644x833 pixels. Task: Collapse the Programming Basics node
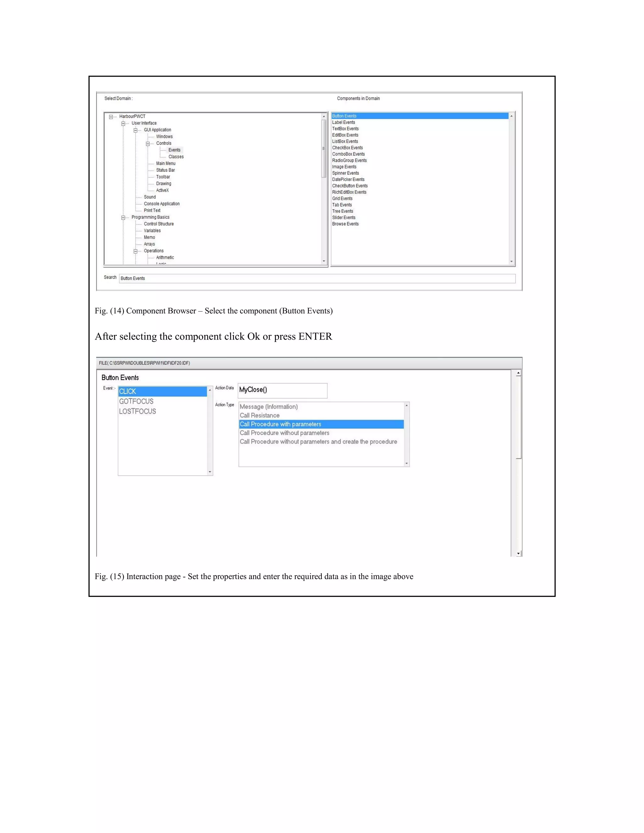(x=123, y=218)
